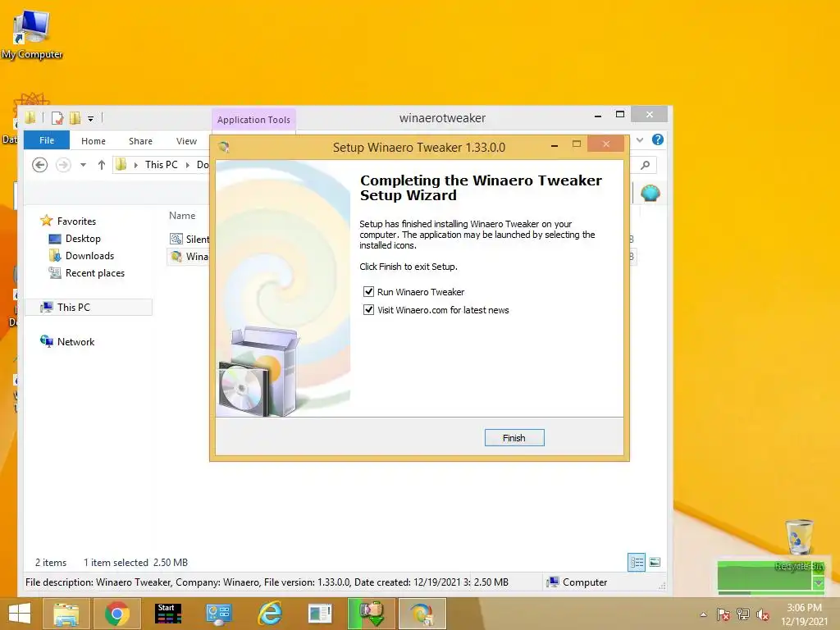Viewport: 840px width, 630px height.
Task: Click the muted volume tray icon
Action: 763,614
